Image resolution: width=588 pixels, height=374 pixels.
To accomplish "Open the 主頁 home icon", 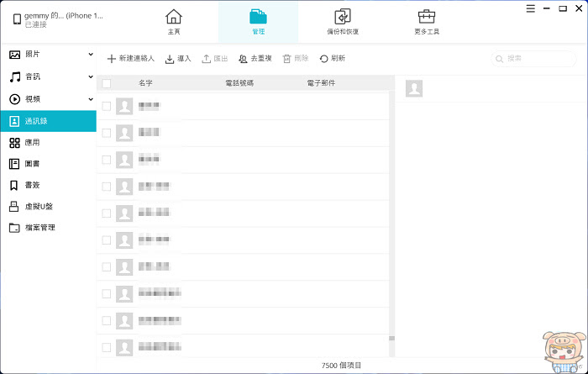I will 174,17.
